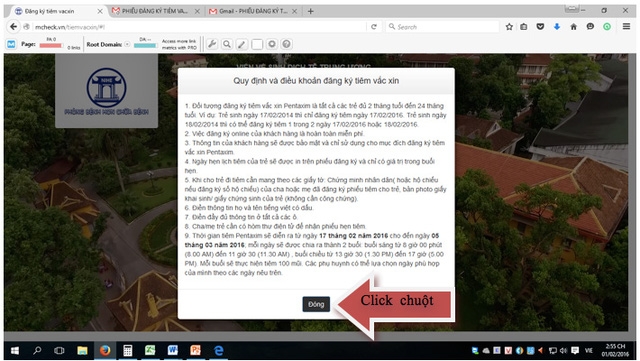
Task: Click MozBar magnifier page analysis icon
Action: point(227,44)
